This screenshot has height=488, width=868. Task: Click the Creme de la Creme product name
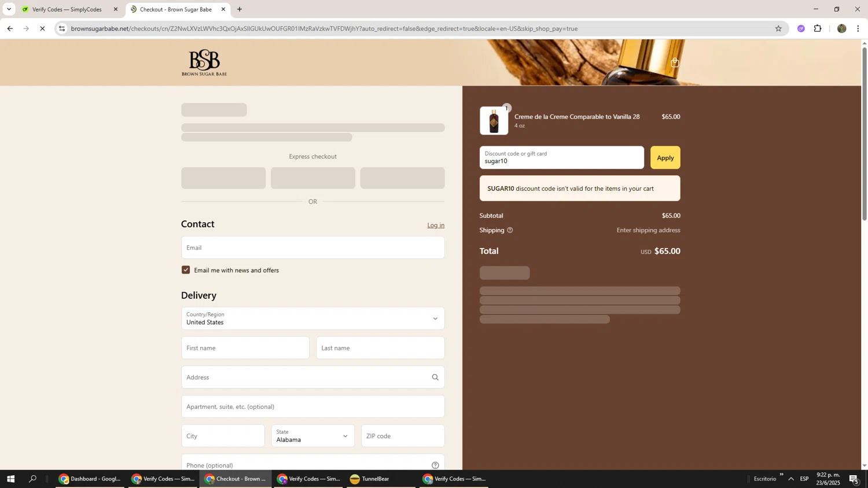click(x=577, y=117)
